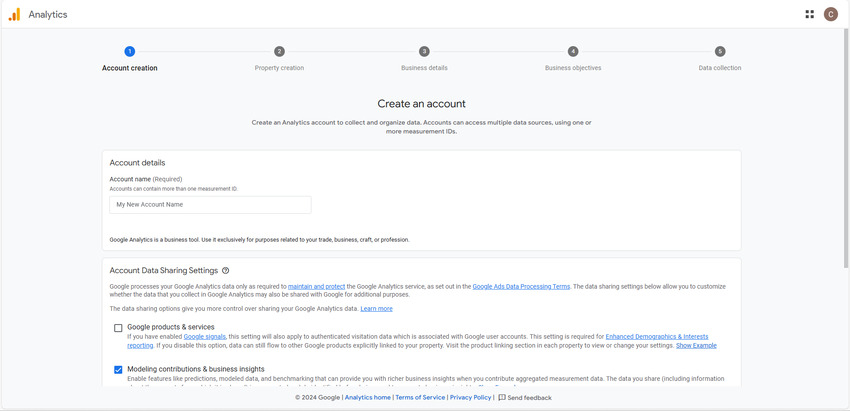Select step 2 Property creation circle
The image size is (850, 411).
click(x=279, y=51)
